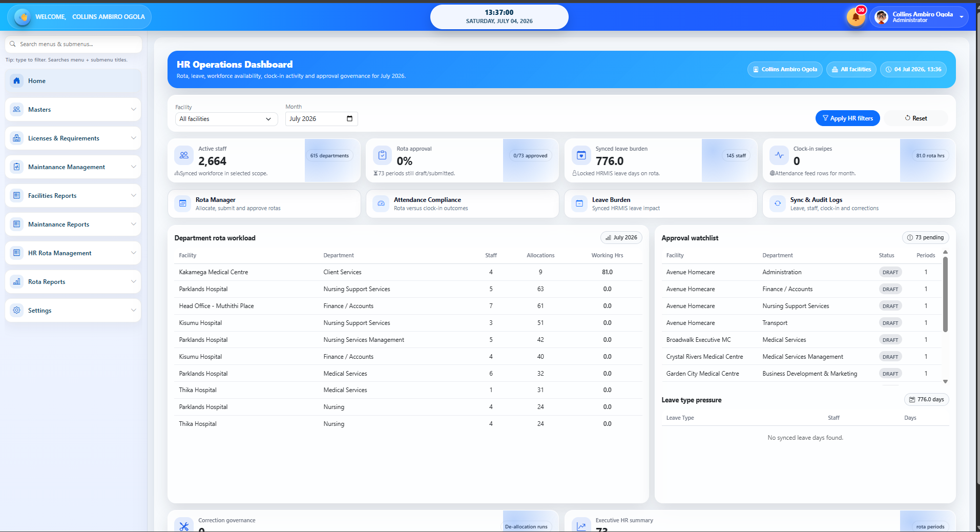
Task: Click the Sync & Audit Logs refresh icon
Action: [x=778, y=203]
